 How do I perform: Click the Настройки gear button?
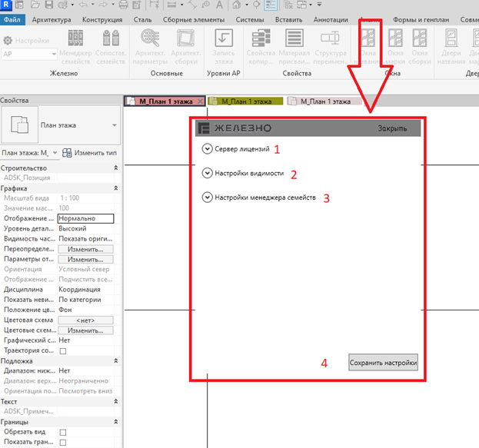click(26, 40)
